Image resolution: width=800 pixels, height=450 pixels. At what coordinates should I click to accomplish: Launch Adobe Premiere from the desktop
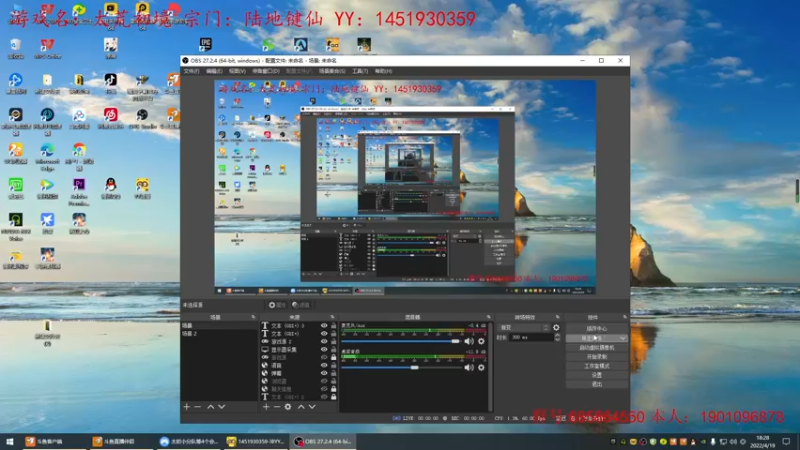point(79,192)
